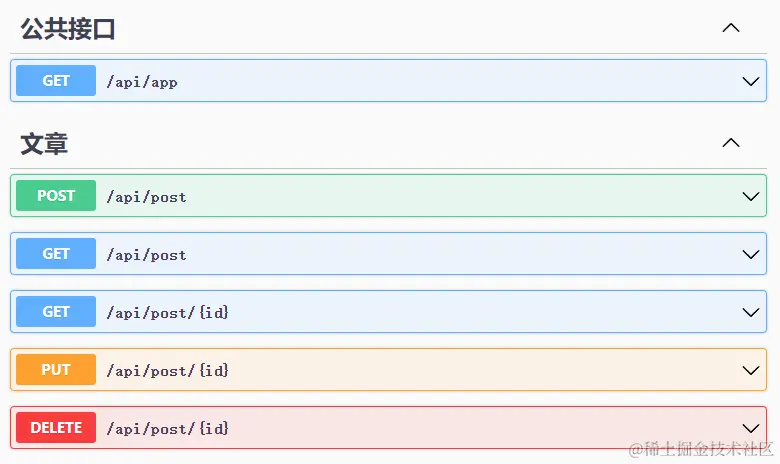The width and height of the screenshot is (780, 464).
Task: Collapse the 文章 section with its up chevron
Action: (x=731, y=143)
